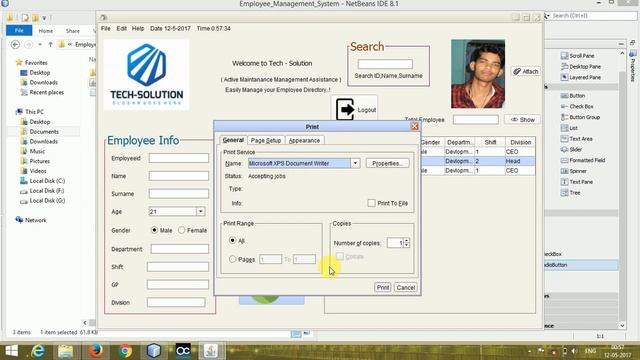Open File Explorer from the taskbar
This screenshot has height=360, width=640.
[65, 351]
